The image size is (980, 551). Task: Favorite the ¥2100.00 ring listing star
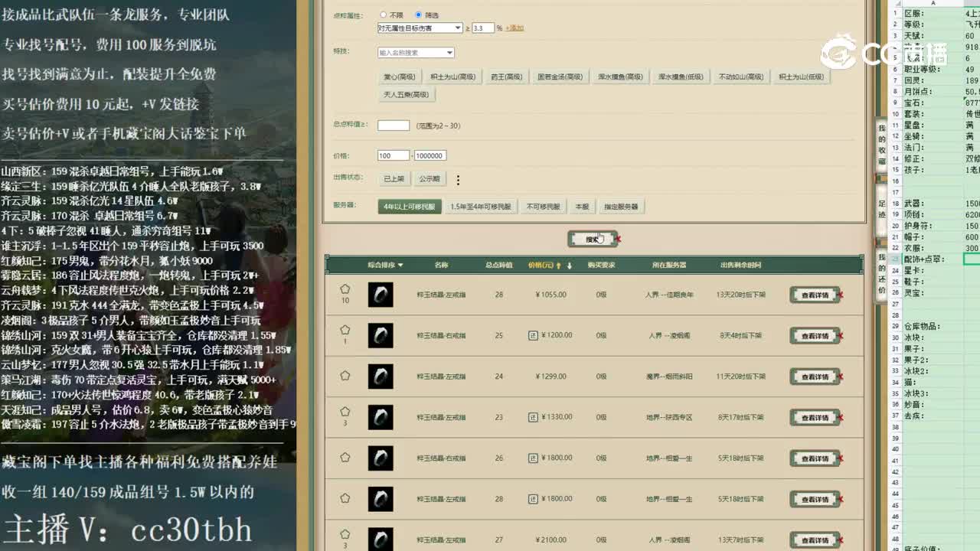coord(345,534)
